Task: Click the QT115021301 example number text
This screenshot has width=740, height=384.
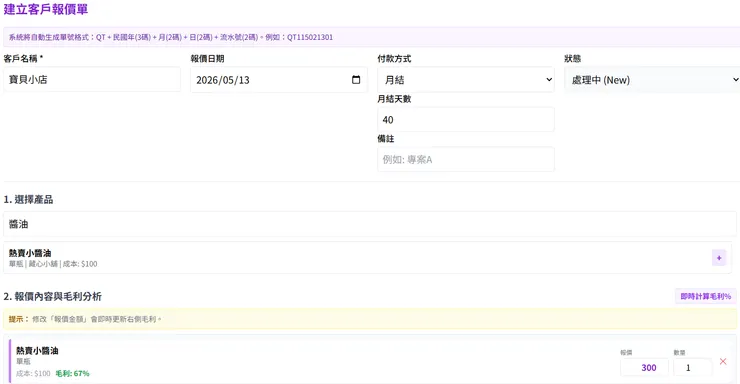Action: pos(310,37)
